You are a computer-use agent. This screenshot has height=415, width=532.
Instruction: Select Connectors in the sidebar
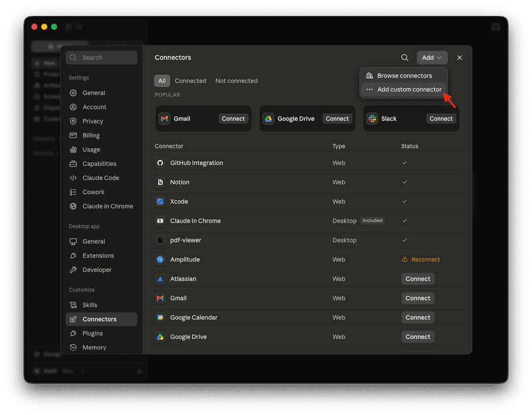click(x=102, y=319)
